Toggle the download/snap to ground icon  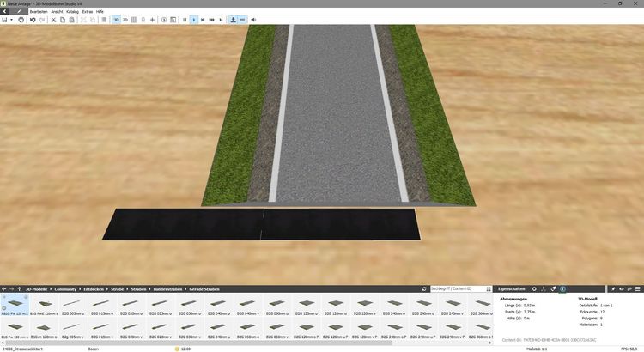pyautogui.click(x=234, y=20)
